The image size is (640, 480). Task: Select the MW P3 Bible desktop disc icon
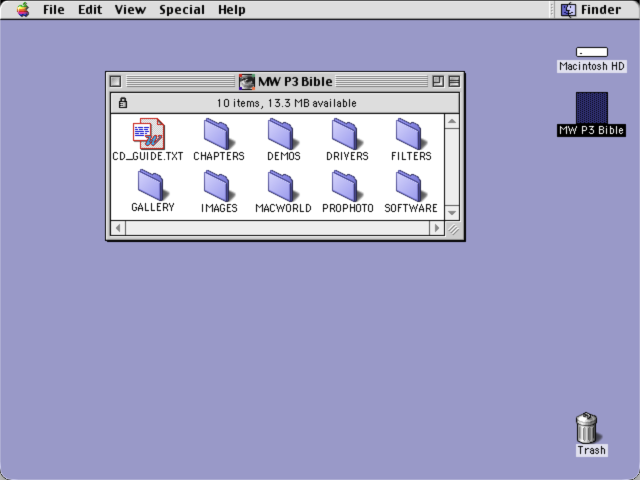592,108
